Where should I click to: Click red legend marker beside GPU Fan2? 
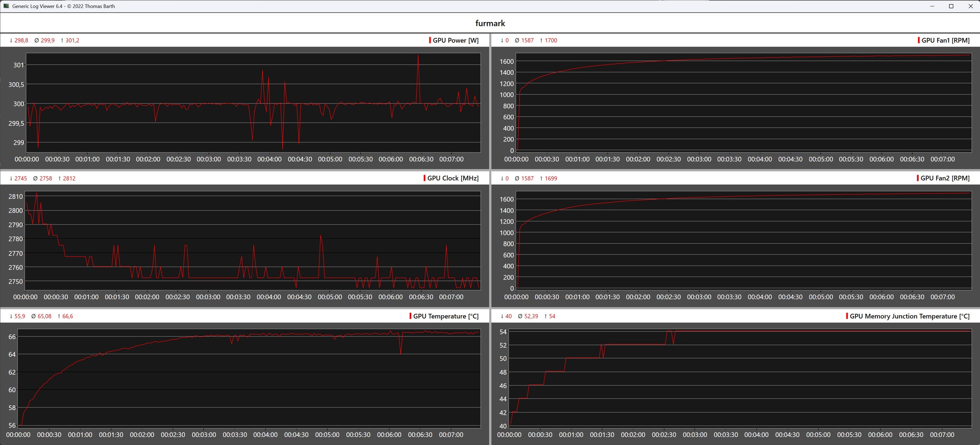pyautogui.click(x=918, y=178)
